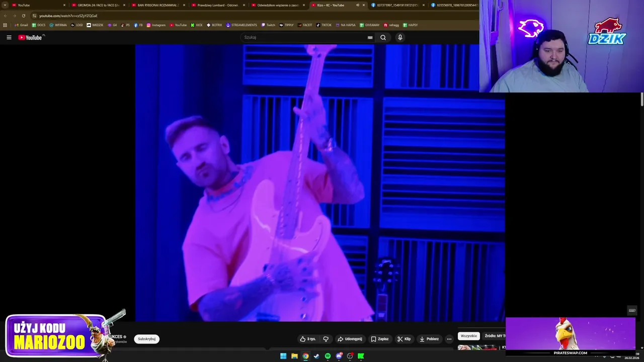Image resolution: width=644 pixels, height=362 pixels.
Task: Open the refragg bookmark
Action: point(391,25)
